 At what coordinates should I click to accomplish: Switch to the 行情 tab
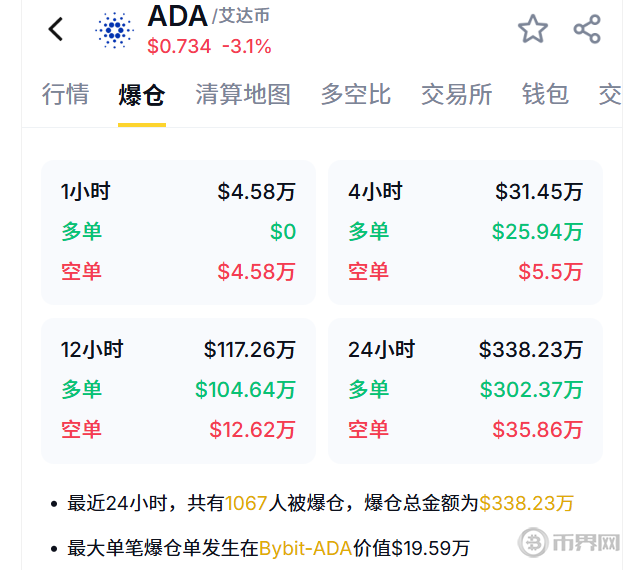pos(66,95)
